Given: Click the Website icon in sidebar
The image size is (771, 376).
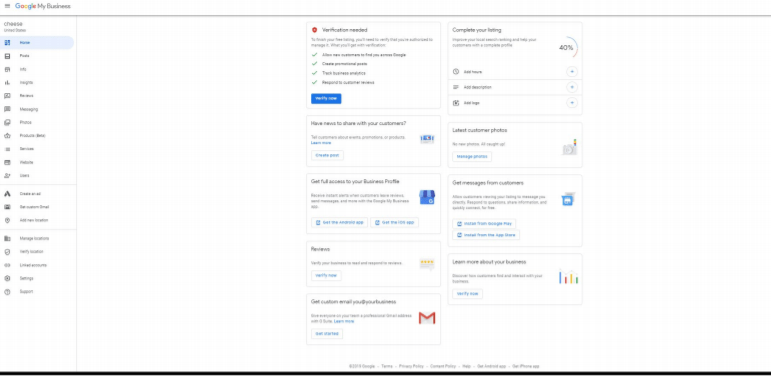Looking at the screenshot, I should coord(7,162).
